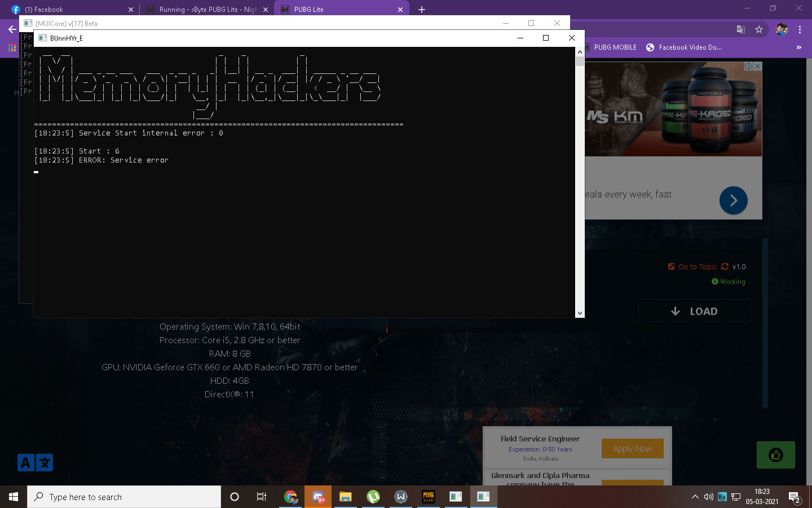The height and width of the screenshot is (508, 812).
Task: Click the refresh version icon beside v1.0
Action: [x=725, y=267]
